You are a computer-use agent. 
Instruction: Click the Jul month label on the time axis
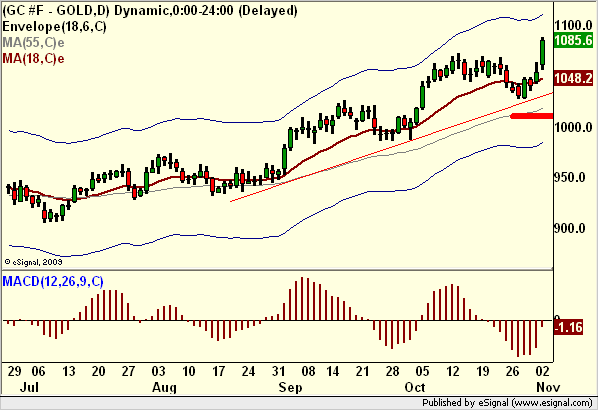[x=29, y=387]
